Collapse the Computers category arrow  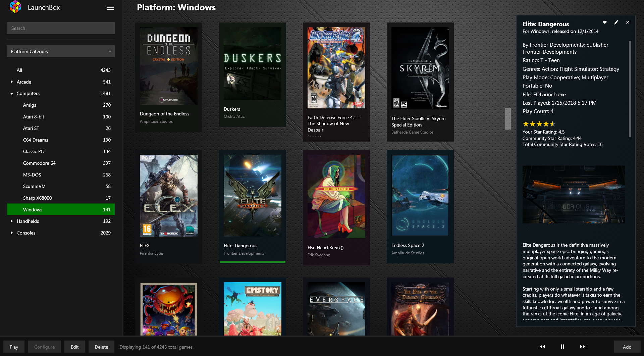[12, 94]
